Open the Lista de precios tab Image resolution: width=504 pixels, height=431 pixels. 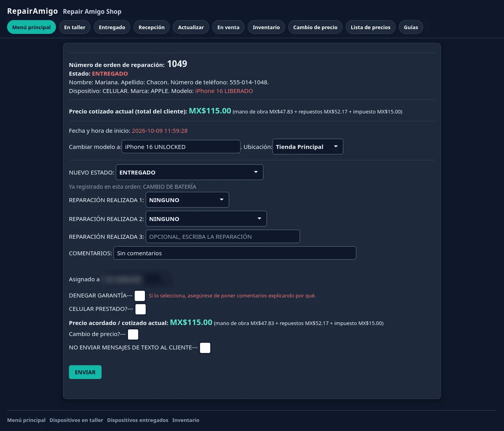[x=371, y=27]
